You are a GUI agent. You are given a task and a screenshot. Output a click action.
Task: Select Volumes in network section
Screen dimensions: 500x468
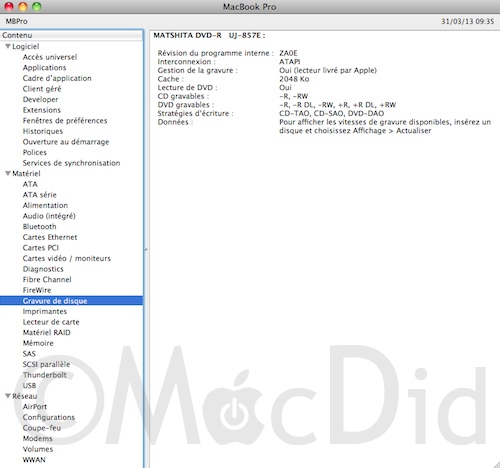coord(38,449)
